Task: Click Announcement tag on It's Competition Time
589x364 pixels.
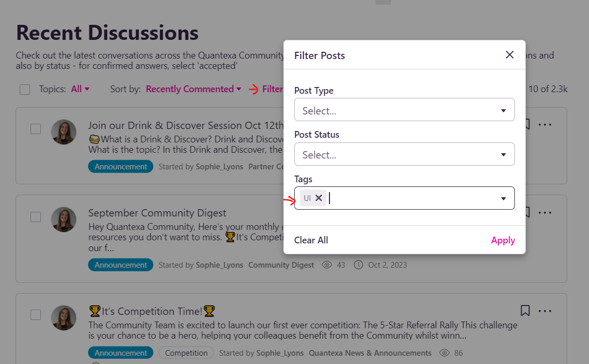Action: (x=121, y=353)
